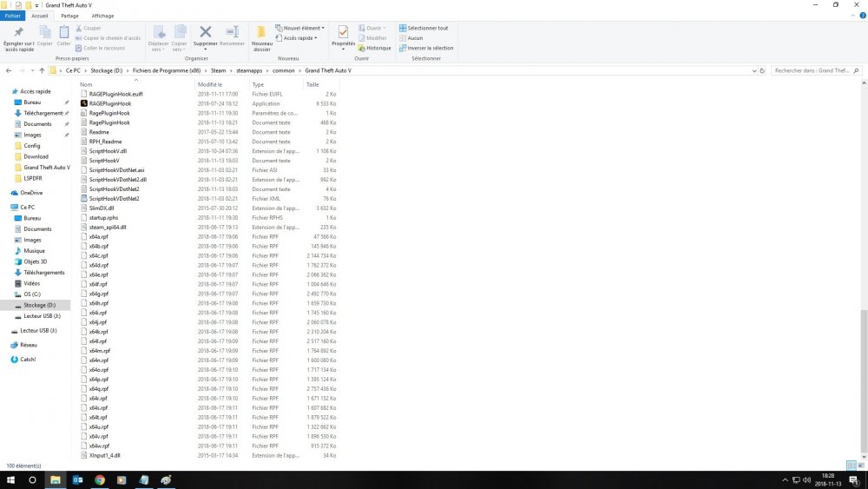Switch to the Partage ribbon tab
Screen dimensions: 868x489
[x=69, y=16]
